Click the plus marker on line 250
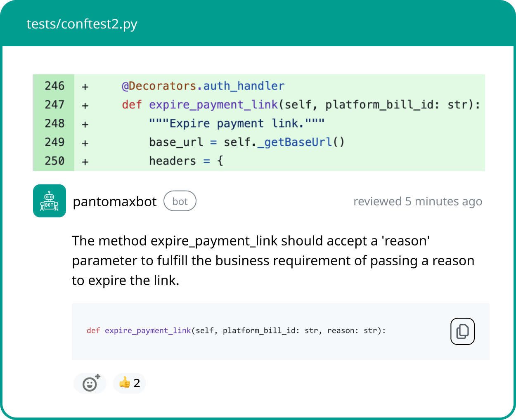Image resolution: width=516 pixels, height=420 pixels. [x=85, y=162]
